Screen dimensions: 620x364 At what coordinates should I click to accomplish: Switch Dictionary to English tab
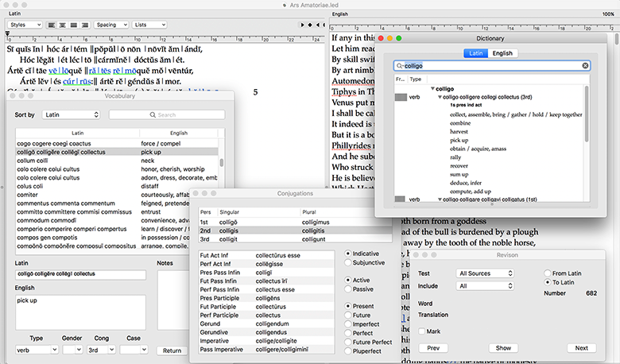point(502,53)
